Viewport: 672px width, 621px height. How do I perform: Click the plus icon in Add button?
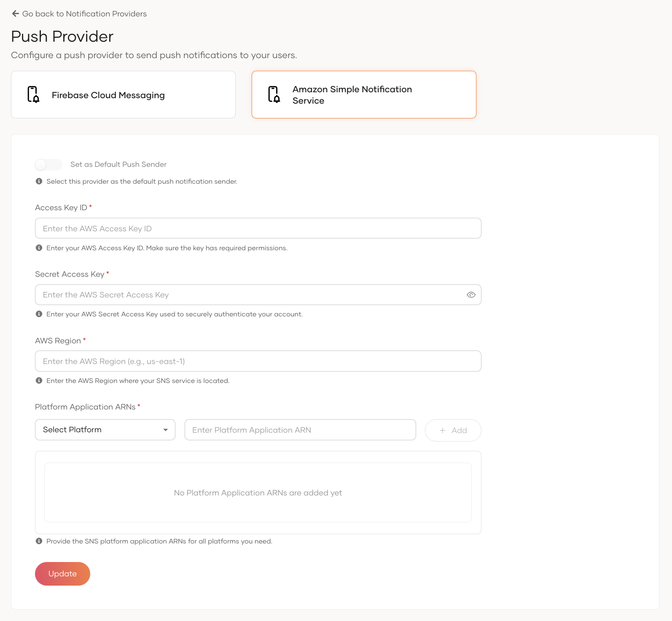pyautogui.click(x=442, y=430)
